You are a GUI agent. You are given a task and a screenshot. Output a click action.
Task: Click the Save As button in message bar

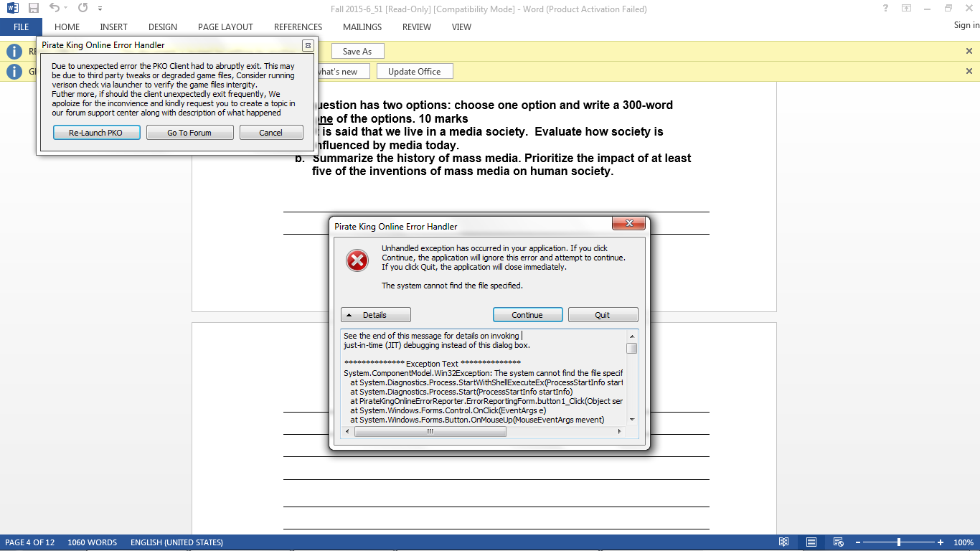357,51
